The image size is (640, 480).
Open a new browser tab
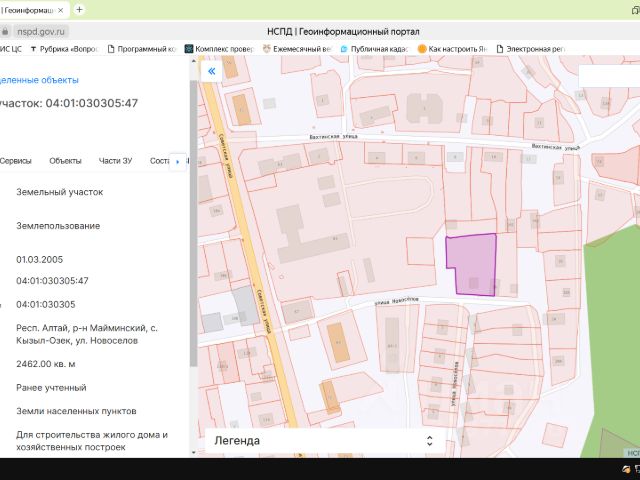[79, 10]
